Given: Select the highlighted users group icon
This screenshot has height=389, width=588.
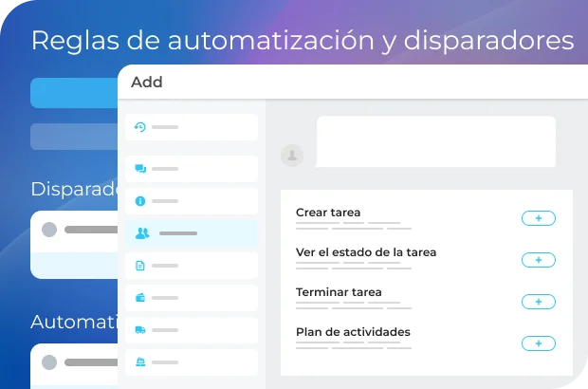Looking at the screenshot, I should tap(142, 232).
